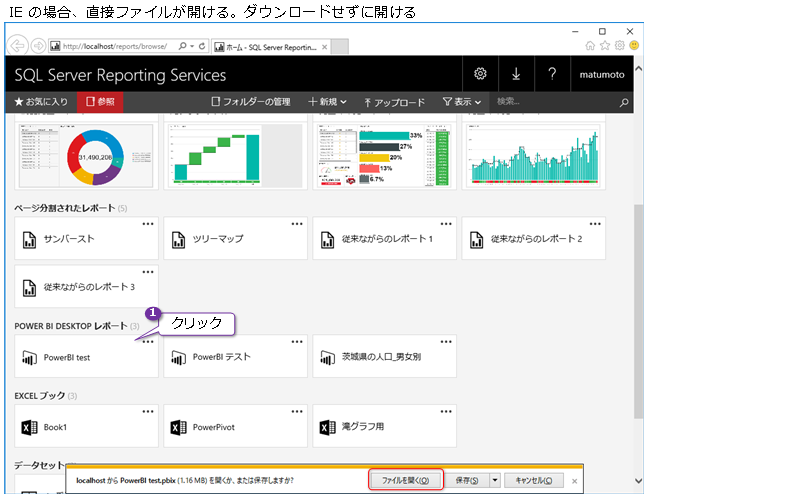Open the donut chart report thumbnail
The width and height of the screenshot is (800, 495).
[86, 156]
